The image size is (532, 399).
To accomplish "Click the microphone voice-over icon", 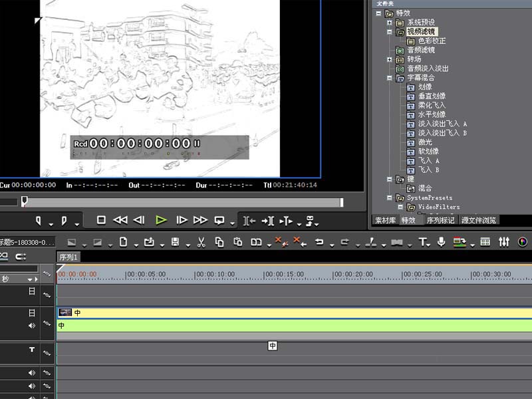I will tap(441, 242).
